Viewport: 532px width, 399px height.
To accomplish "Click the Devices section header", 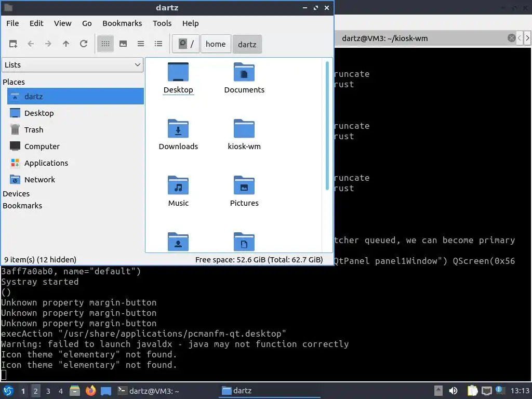I will (x=16, y=194).
